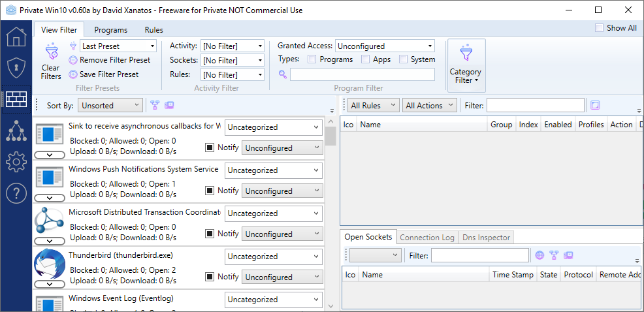This screenshot has width=644, height=312.
Task: Toggle Notify for Microsoft Distributed Transaction Coordinator
Action: tap(210, 234)
